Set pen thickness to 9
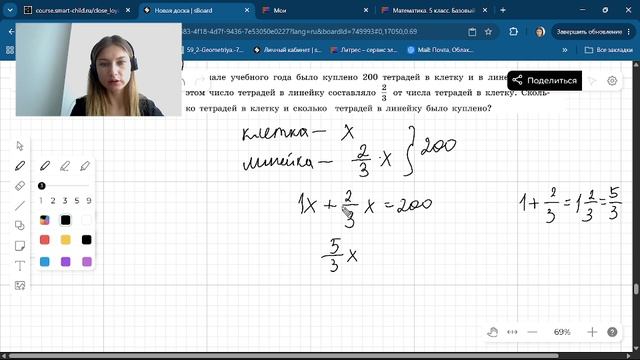640x360 pixels. tap(89, 200)
